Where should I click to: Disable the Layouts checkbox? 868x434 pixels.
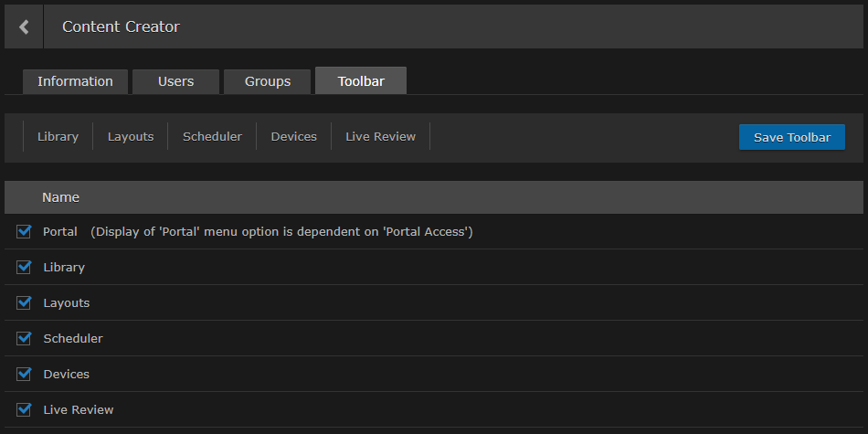click(24, 303)
